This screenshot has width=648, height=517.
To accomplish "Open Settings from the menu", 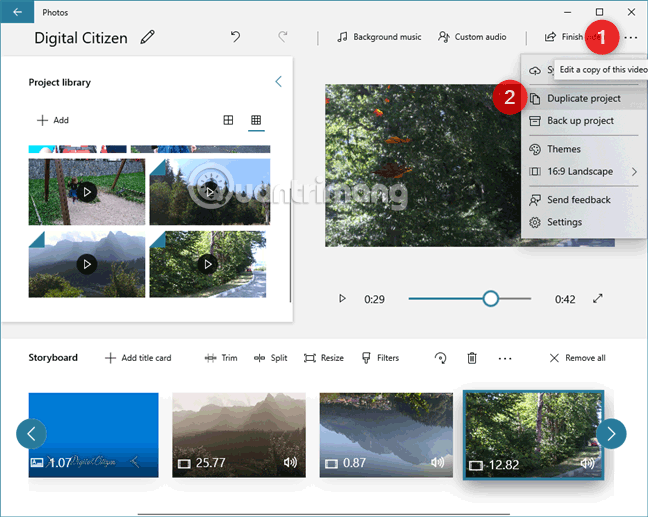I will coord(584,222).
